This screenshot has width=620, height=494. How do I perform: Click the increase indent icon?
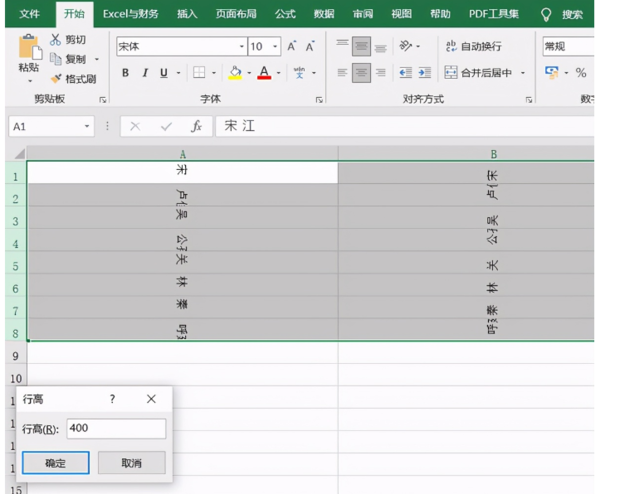click(x=425, y=73)
